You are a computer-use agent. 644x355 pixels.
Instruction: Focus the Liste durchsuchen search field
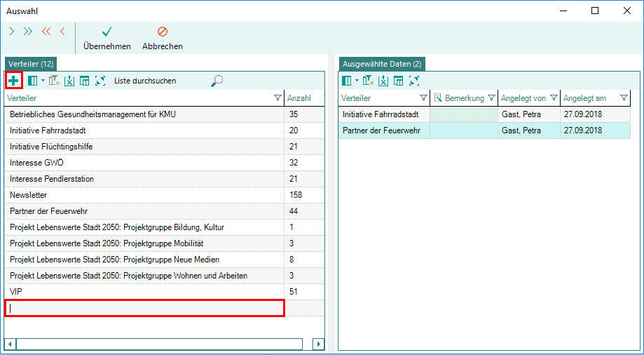(160, 81)
